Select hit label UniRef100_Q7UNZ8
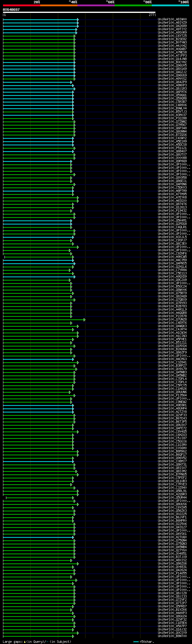The height and width of the screenshot is (644, 192). [x=172, y=320]
